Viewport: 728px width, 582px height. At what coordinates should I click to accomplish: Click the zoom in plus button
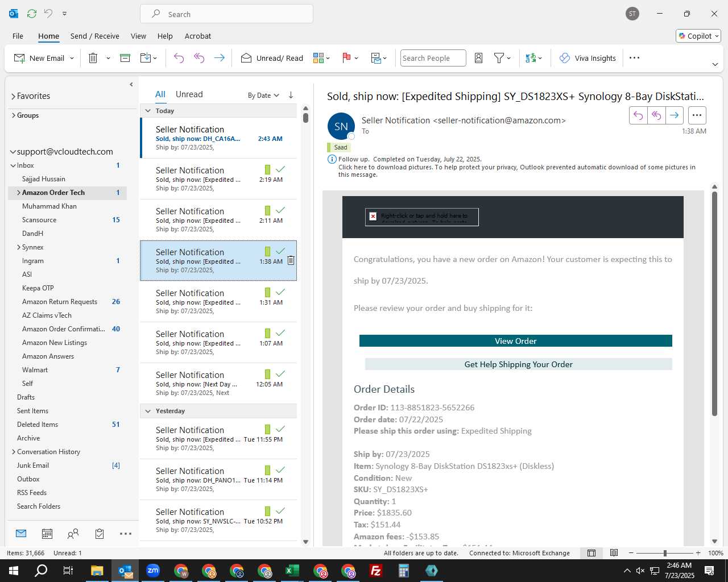tap(698, 553)
